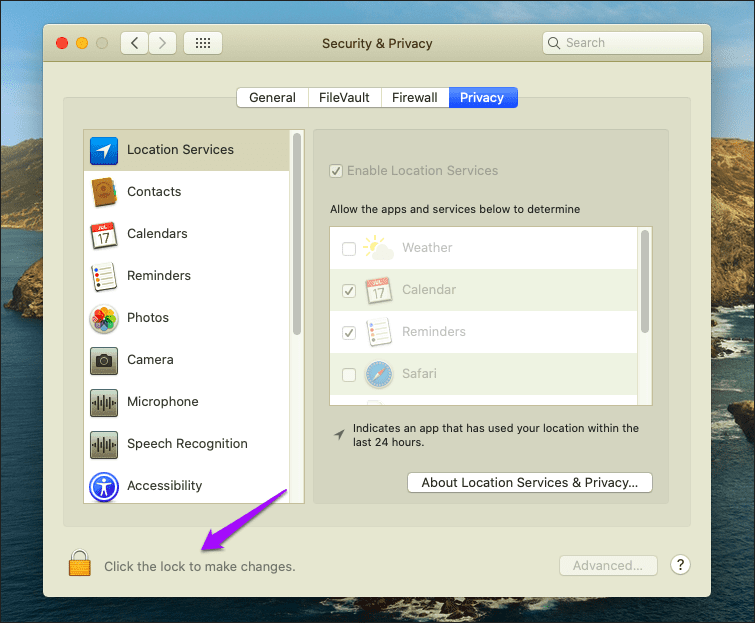This screenshot has width=755, height=623.
Task: Go back with the left chevron button
Action: coord(134,43)
